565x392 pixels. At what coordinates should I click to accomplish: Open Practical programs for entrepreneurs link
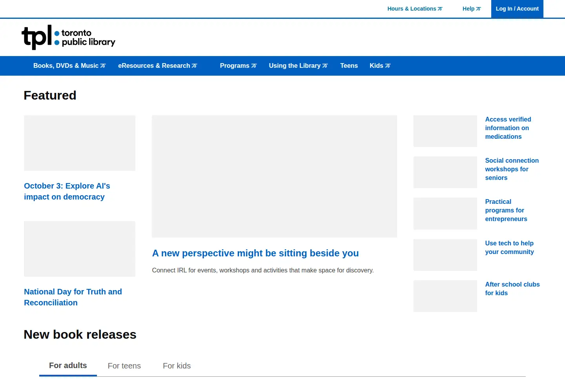[x=506, y=210]
